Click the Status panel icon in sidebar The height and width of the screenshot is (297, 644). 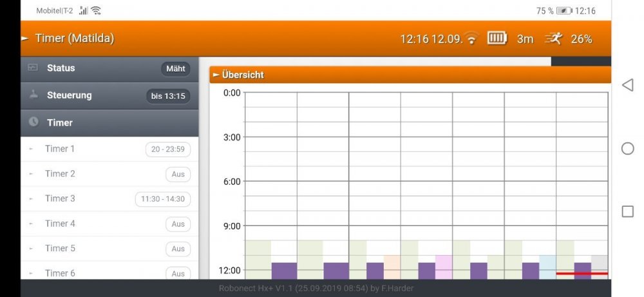click(33, 68)
